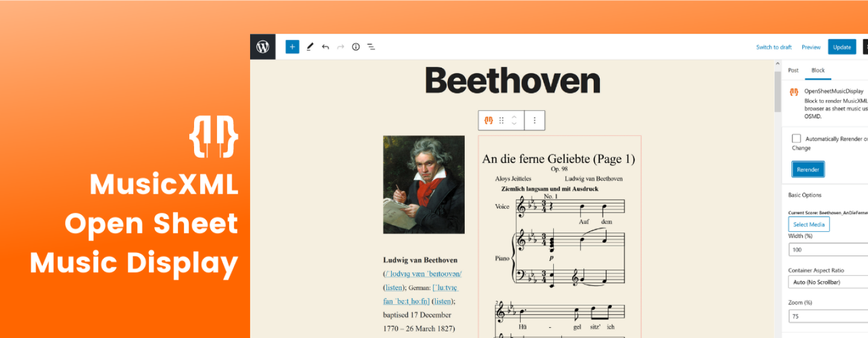Click the Basic Options section heading
Viewport: 868px width, 338px height.
click(805, 195)
